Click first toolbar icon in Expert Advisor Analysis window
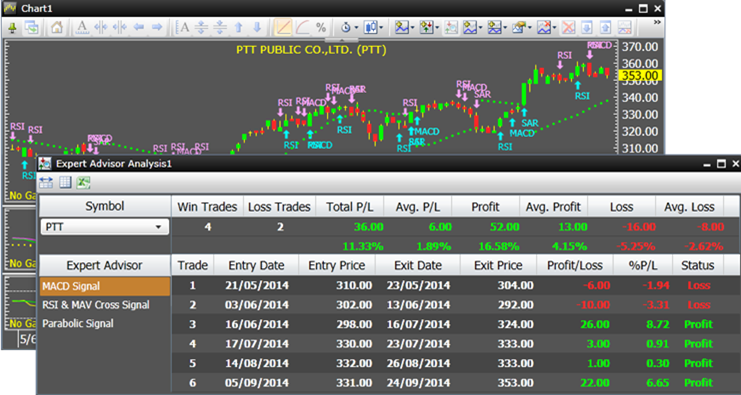Image resolution: width=741 pixels, height=395 pixels. click(46, 182)
